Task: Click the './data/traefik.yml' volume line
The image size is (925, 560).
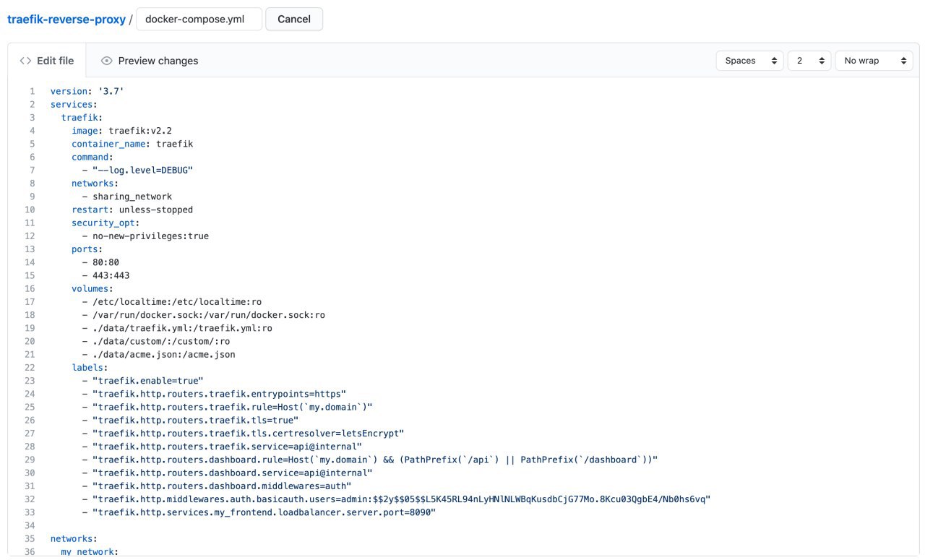Action: 177,328
